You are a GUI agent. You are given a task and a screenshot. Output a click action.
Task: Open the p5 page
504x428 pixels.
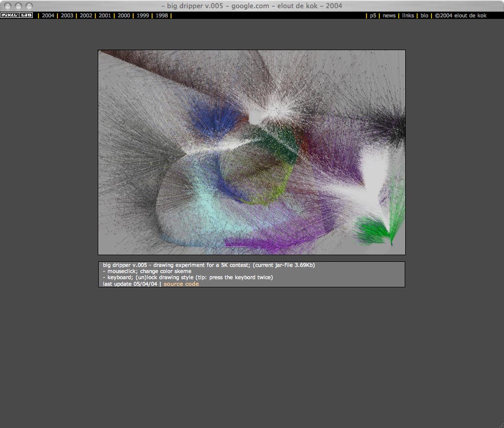click(373, 15)
